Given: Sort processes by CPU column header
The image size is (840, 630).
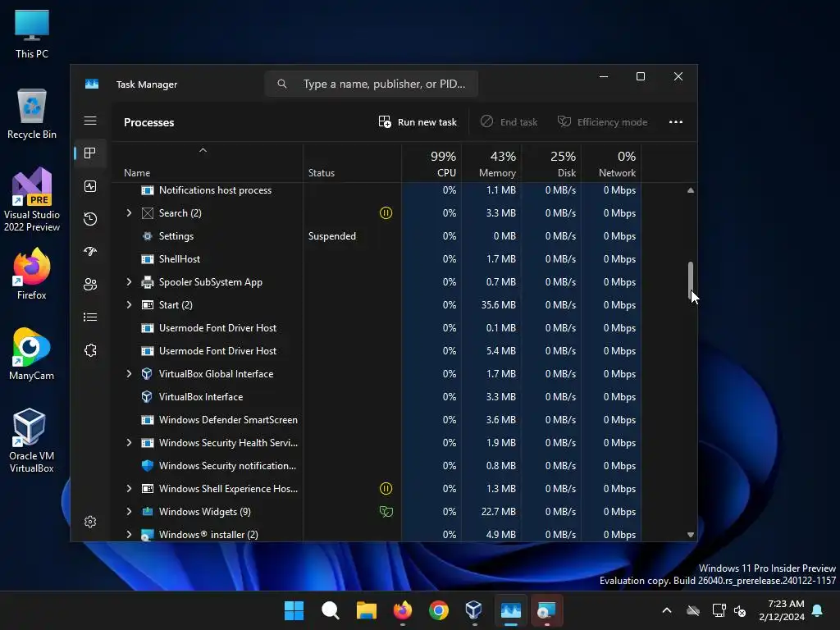Looking at the screenshot, I should pyautogui.click(x=431, y=163).
